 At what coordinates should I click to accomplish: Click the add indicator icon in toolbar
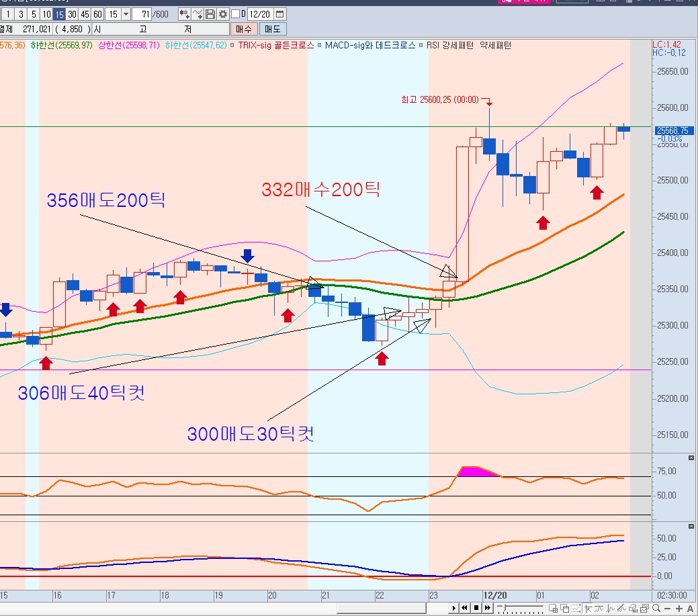[x=184, y=14]
